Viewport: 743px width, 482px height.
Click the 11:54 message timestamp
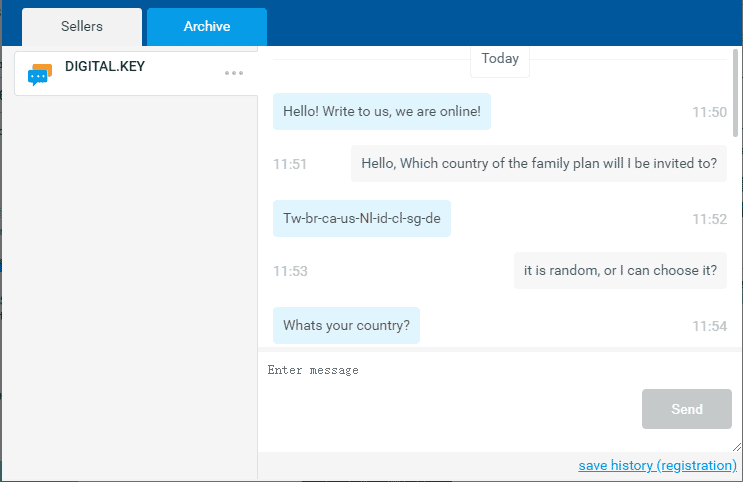tap(709, 326)
